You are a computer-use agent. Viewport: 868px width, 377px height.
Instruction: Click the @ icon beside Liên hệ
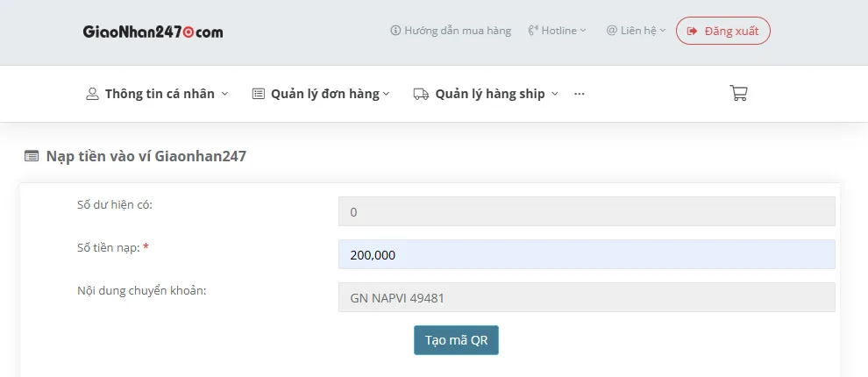[611, 31]
